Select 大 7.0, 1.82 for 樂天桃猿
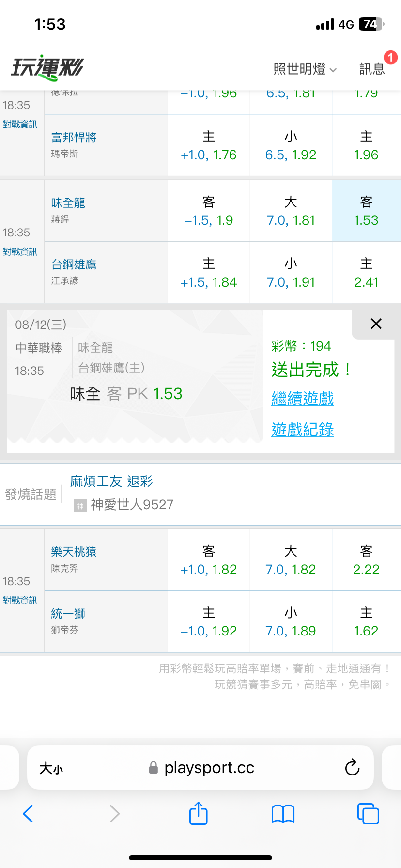 click(291, 560)
